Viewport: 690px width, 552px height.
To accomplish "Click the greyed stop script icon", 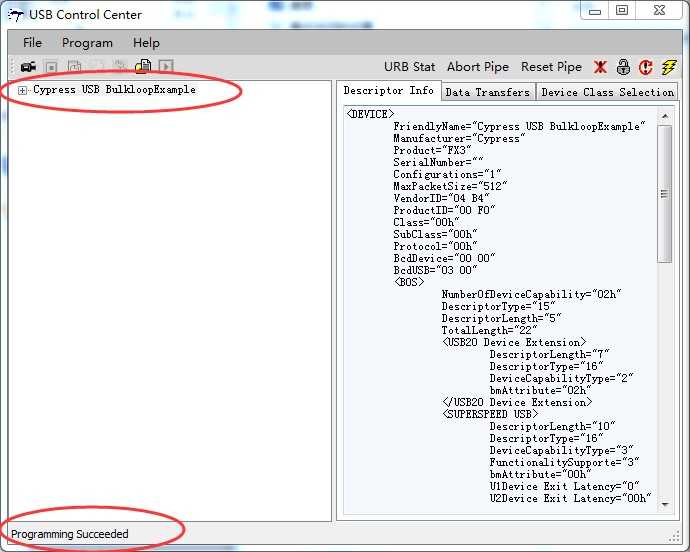I will click(52, 67).
